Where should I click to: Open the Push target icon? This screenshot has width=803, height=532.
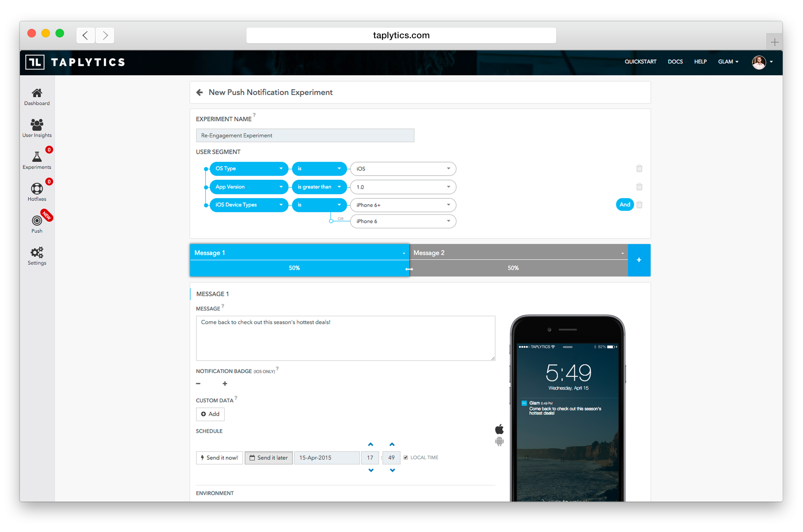pos(37,221)
